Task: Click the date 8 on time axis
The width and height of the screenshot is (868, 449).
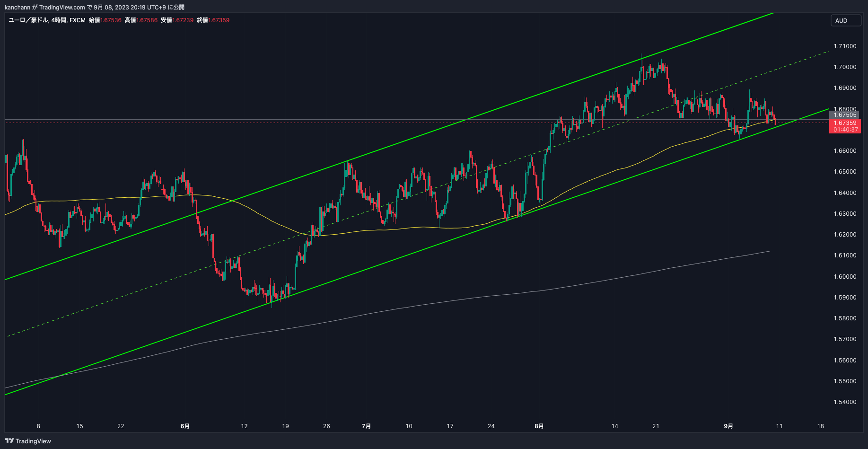Action: 38,426
